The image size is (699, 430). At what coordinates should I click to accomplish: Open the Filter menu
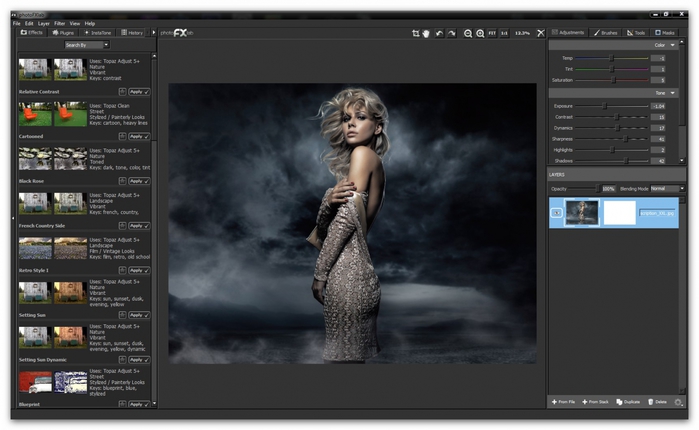pos(60,24)
